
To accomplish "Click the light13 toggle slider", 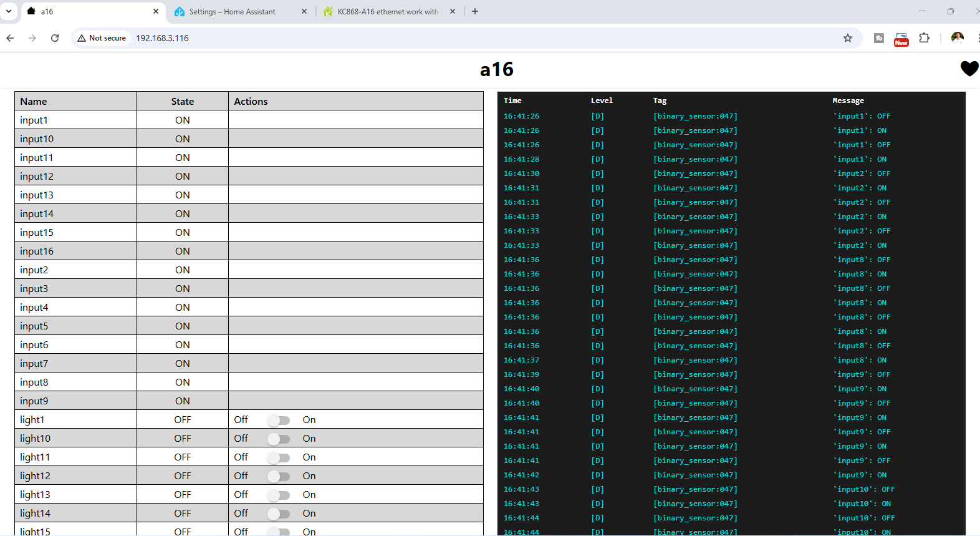I will (279, 495).
